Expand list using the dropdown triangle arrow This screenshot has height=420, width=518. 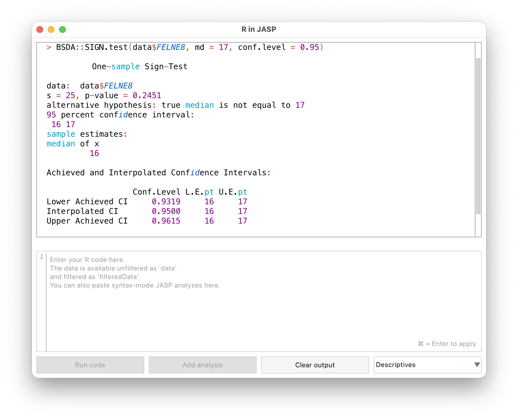click(x=477, y=365)
